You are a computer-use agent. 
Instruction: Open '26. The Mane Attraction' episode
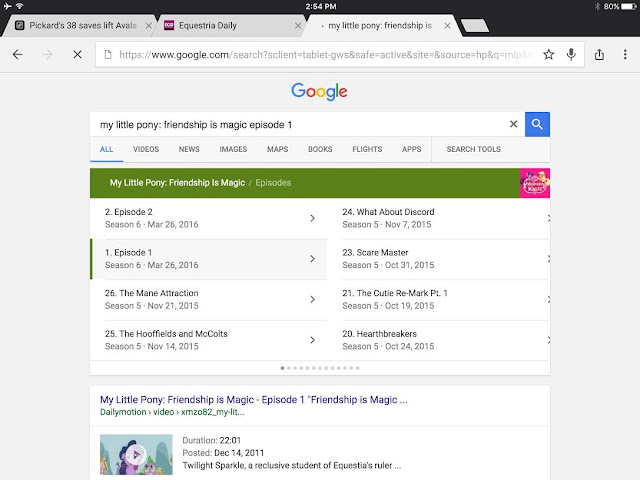209,300
